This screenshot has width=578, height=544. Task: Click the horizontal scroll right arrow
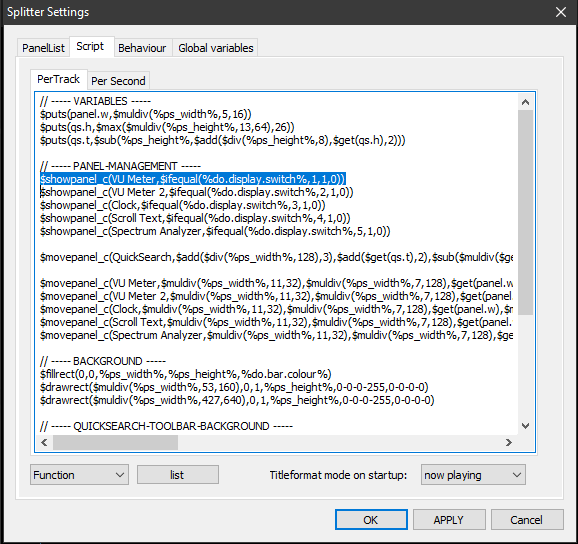coord(509,442)
